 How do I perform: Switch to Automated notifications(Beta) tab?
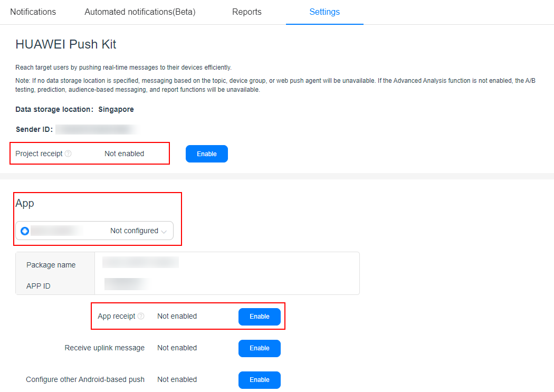tap(140, 12)
